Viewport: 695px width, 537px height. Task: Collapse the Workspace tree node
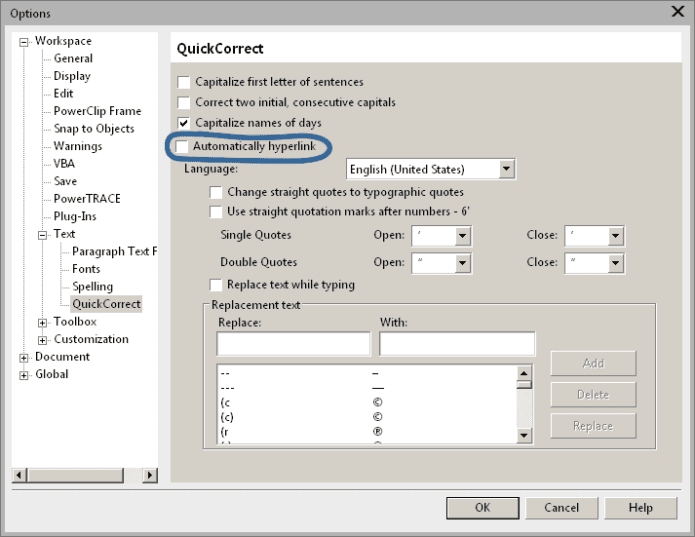(x=25, y=42)
